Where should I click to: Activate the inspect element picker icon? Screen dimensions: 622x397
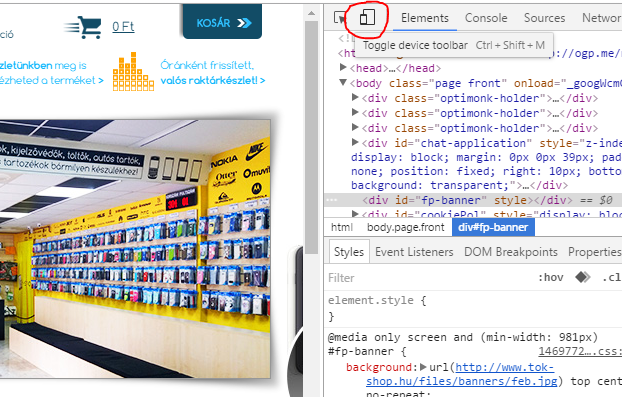pyautogui.click(x=340, y=18)
